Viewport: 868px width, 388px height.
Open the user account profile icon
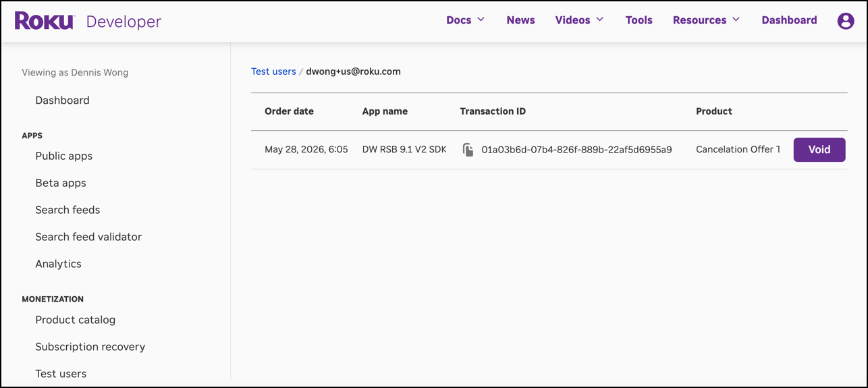tap(846, 21)
